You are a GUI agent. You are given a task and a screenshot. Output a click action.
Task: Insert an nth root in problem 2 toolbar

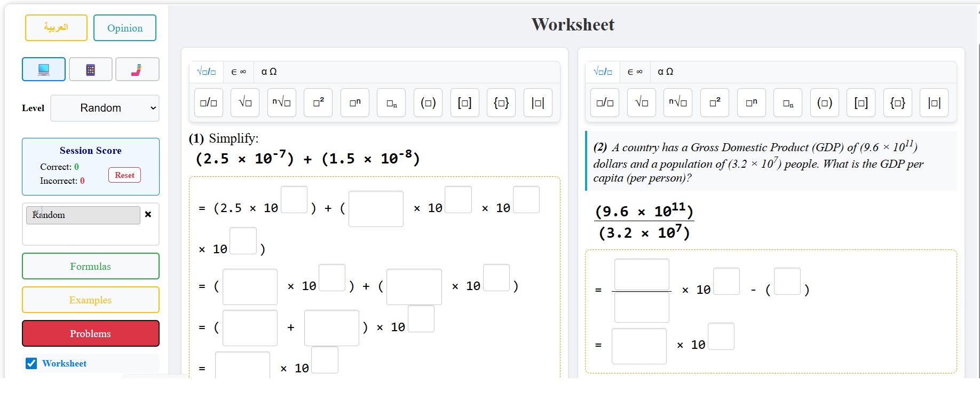(678, 103)
